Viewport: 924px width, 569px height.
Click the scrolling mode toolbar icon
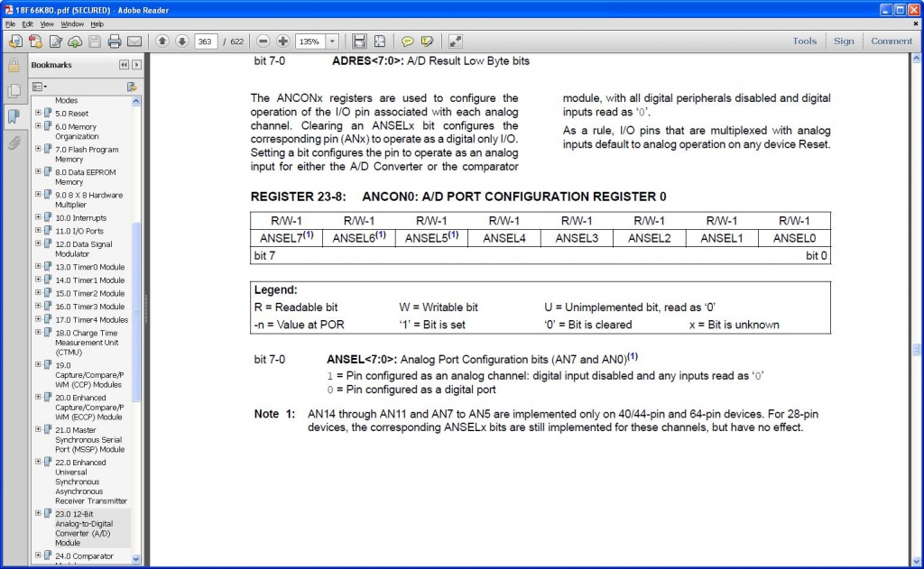[359, 41]
